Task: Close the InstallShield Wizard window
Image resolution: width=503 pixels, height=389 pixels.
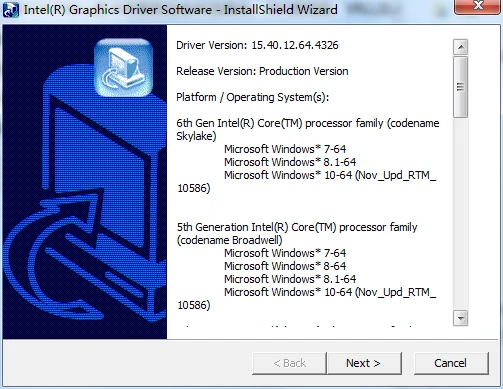Action: pos(478,7)
